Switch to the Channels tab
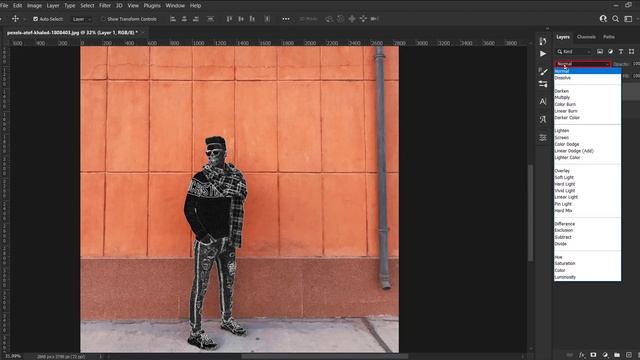The image size is (640, 360). 586,37
